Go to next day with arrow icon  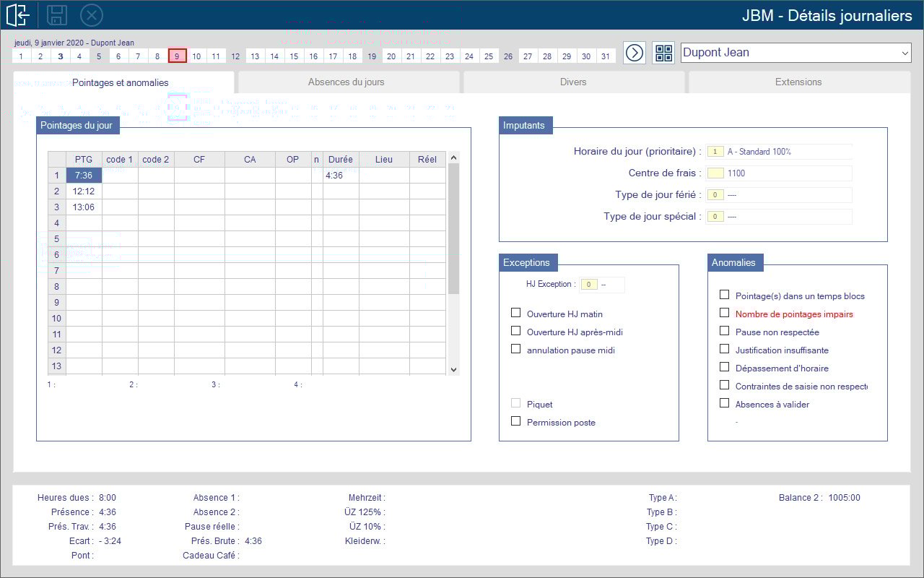(635, 53)
